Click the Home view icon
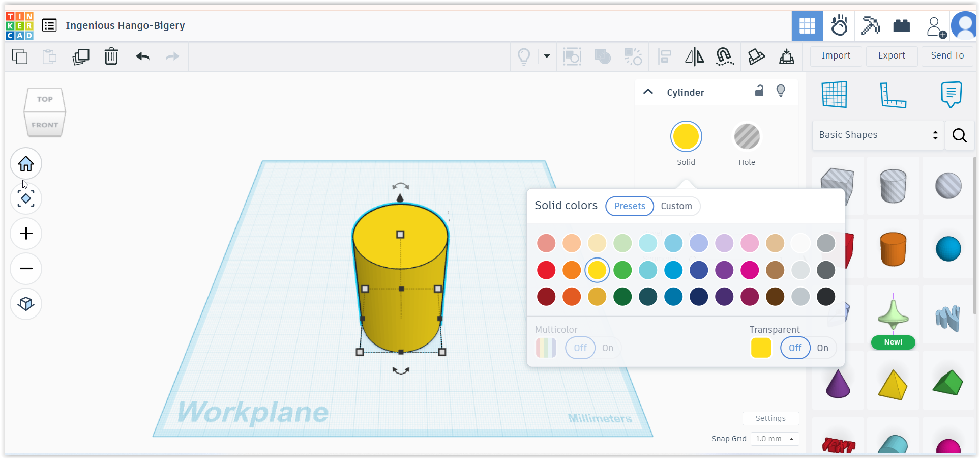980x459 pixels. [x=26, y=164]
